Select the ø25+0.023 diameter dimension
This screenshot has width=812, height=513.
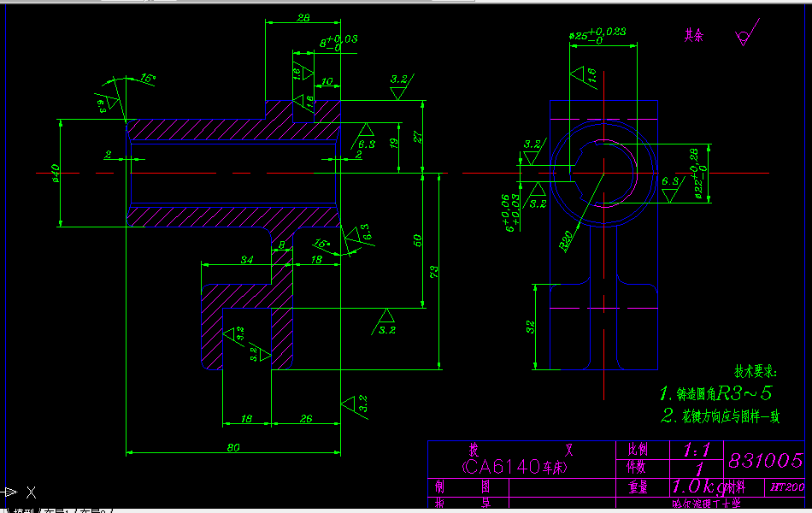click(x=597, y=35)
